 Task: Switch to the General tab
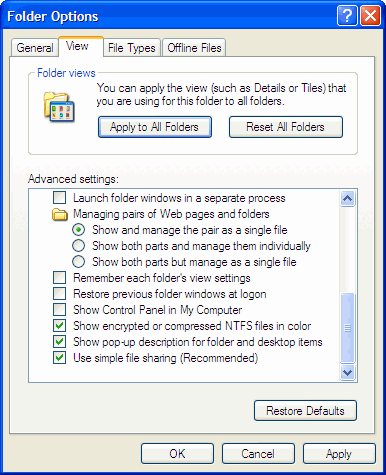tap(35, 48)
